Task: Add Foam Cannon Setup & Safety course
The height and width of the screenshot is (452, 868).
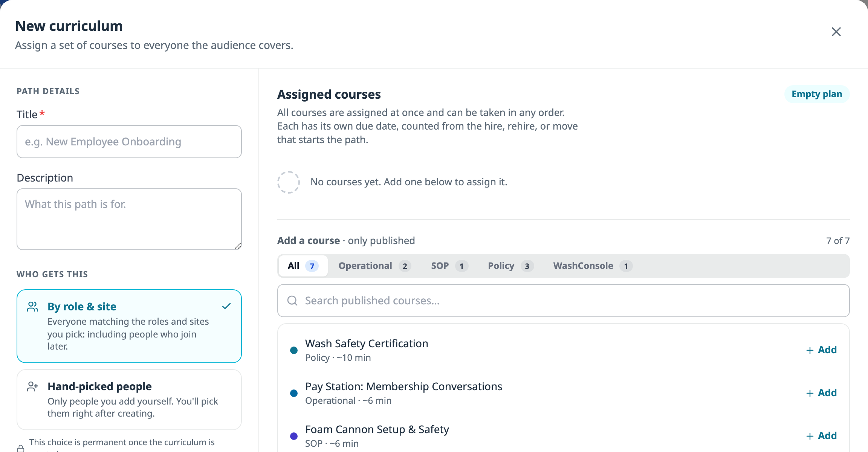Action: click(821, 436)
